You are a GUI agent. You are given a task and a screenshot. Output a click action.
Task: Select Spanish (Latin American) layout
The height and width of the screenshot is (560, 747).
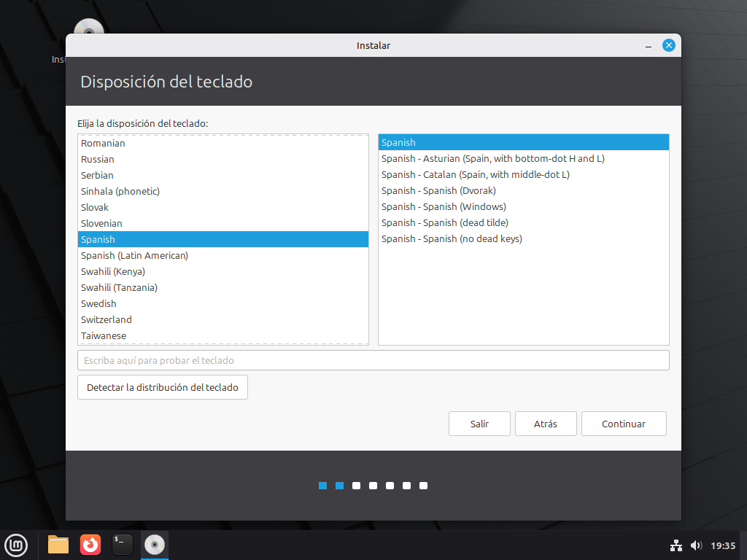[x=135, y=255]
